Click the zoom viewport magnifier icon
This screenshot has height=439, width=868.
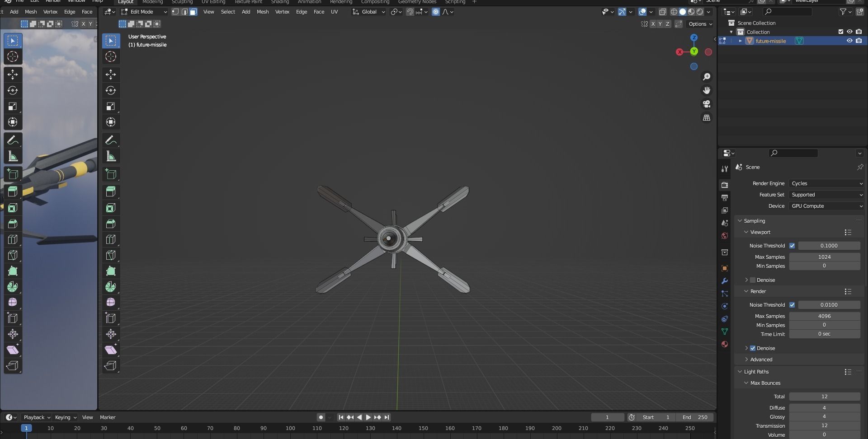[707, 77]
